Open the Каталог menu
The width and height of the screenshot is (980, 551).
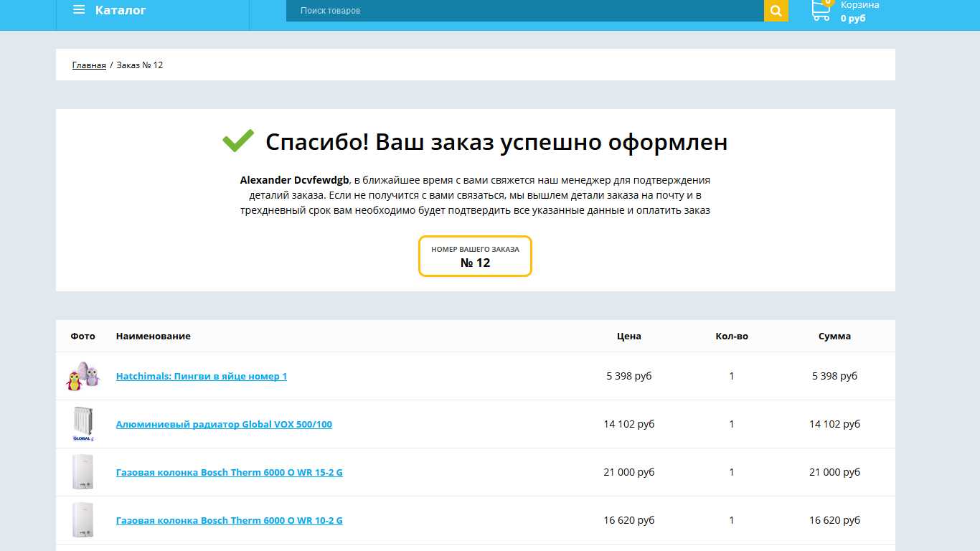[120, 10]
